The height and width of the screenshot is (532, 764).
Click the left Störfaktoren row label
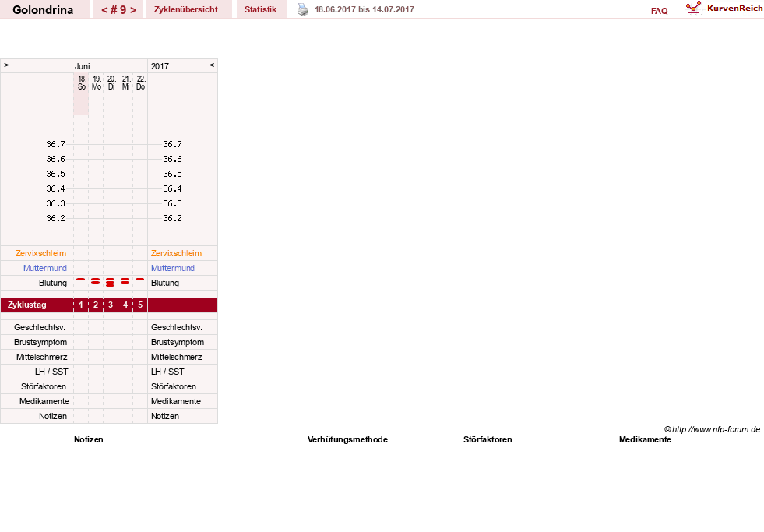click(44, 386)
